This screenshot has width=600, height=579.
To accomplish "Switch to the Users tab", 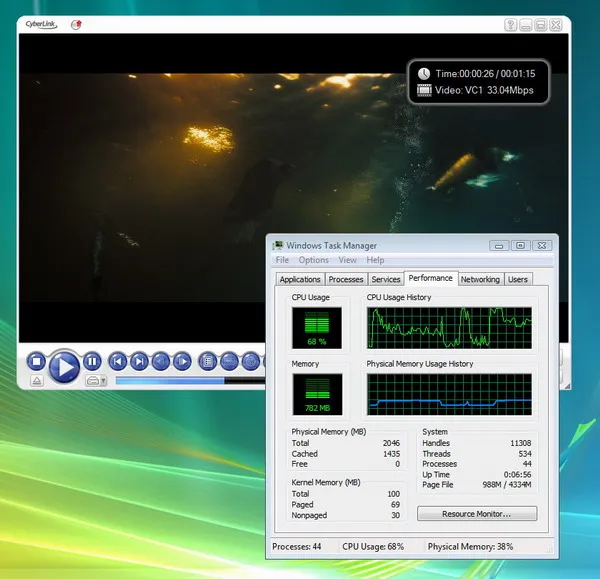I will [x=518, y=279].
